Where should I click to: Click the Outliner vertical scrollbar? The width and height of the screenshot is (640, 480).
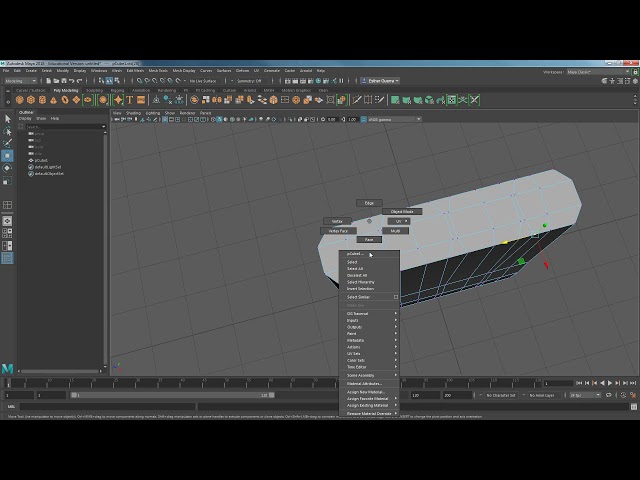[105, 249]
